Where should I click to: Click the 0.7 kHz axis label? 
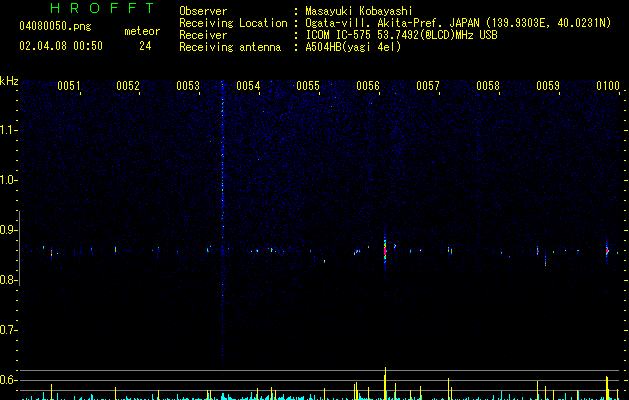9,330
